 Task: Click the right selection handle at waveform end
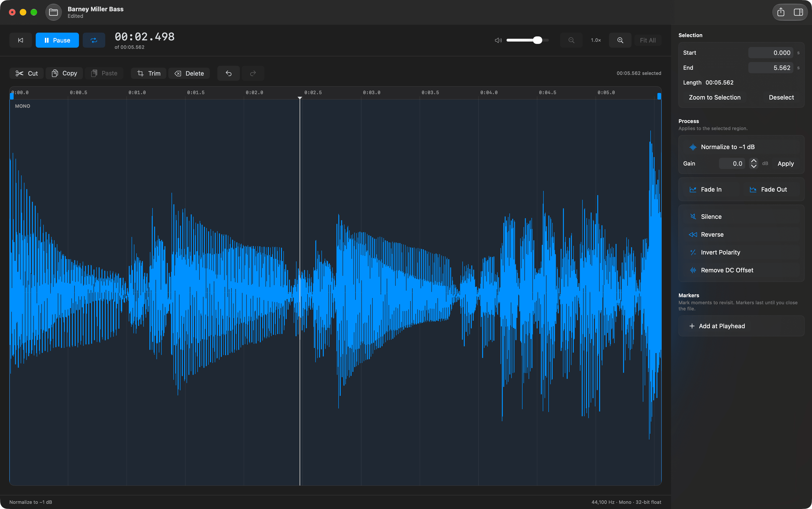point(659,96)
